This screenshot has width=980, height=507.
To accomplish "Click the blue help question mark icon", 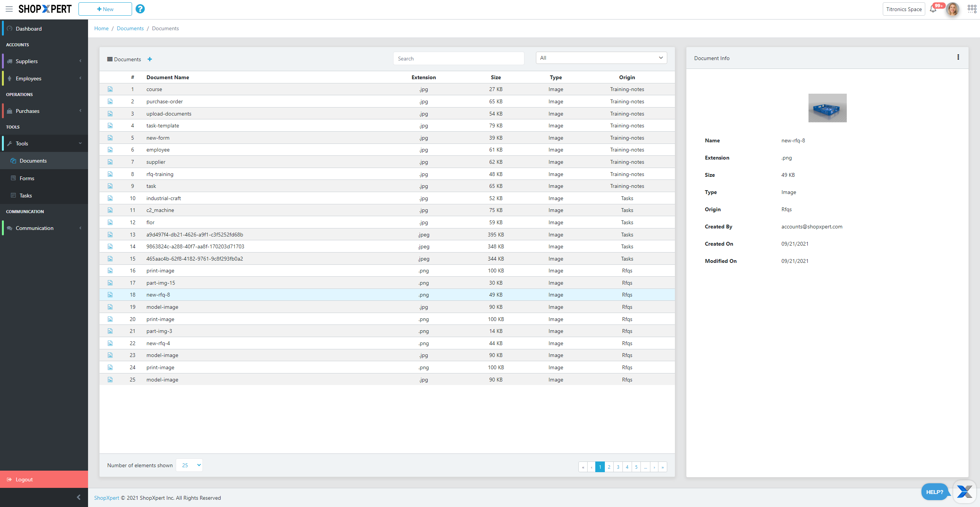I will pyautogui.click(x=140, y=9).
